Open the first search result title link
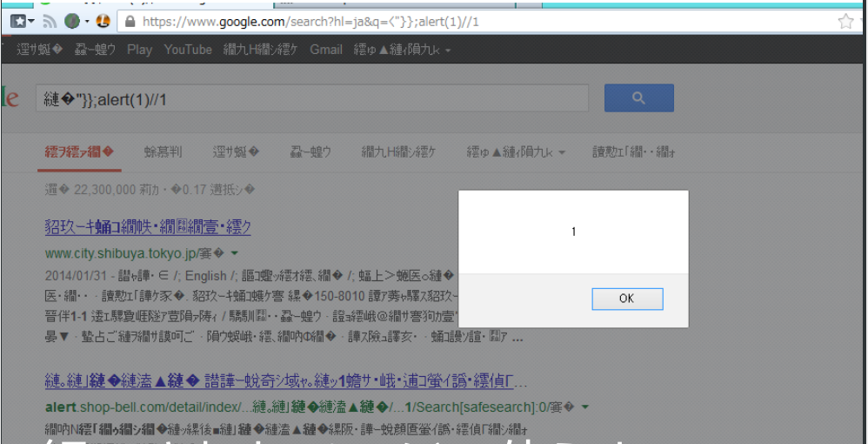The width and height of the screenshot is (868, 444). click(148, 227)
